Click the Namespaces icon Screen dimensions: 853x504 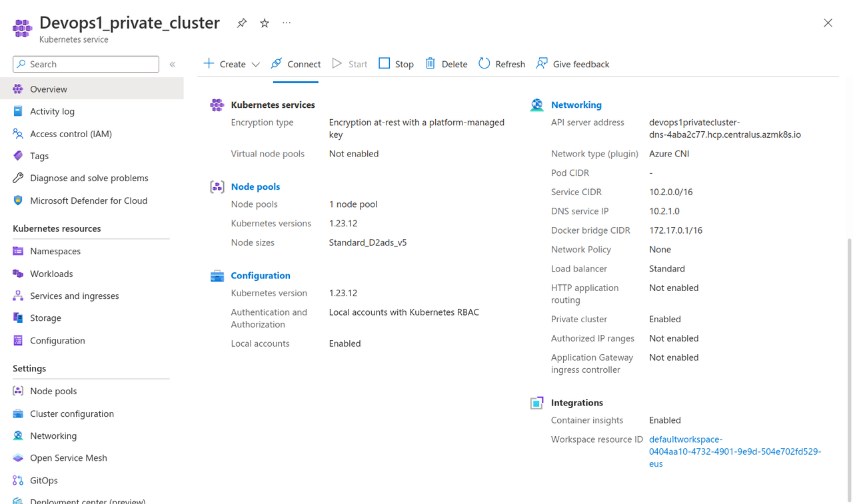tap(18, 251)
